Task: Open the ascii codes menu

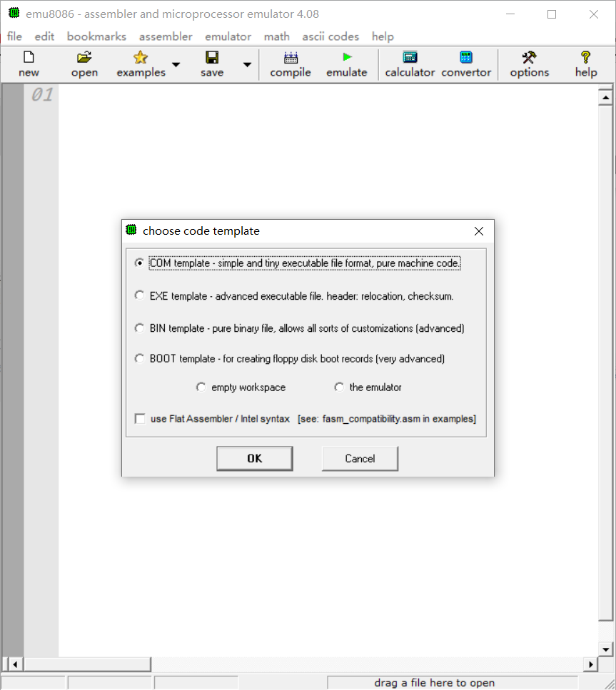Action: [x=330, y=36]
